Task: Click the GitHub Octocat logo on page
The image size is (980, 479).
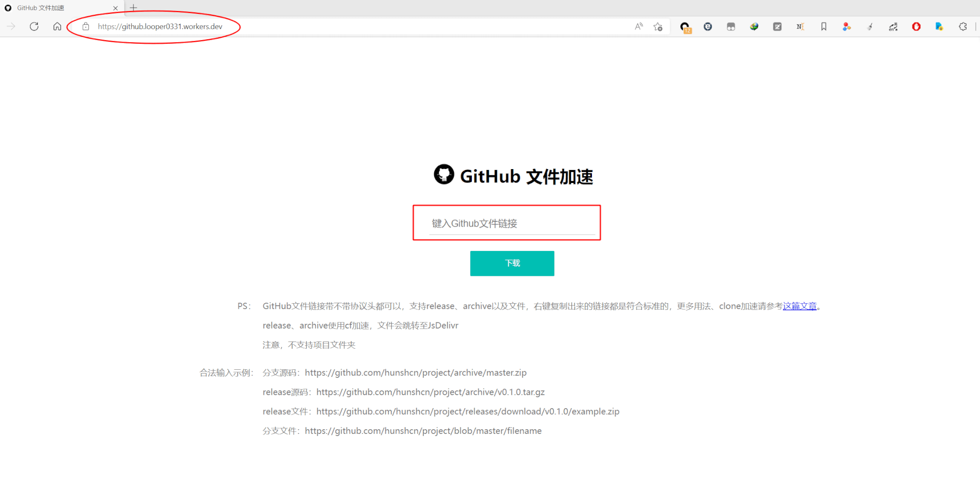Action: [x=444, y=174]
